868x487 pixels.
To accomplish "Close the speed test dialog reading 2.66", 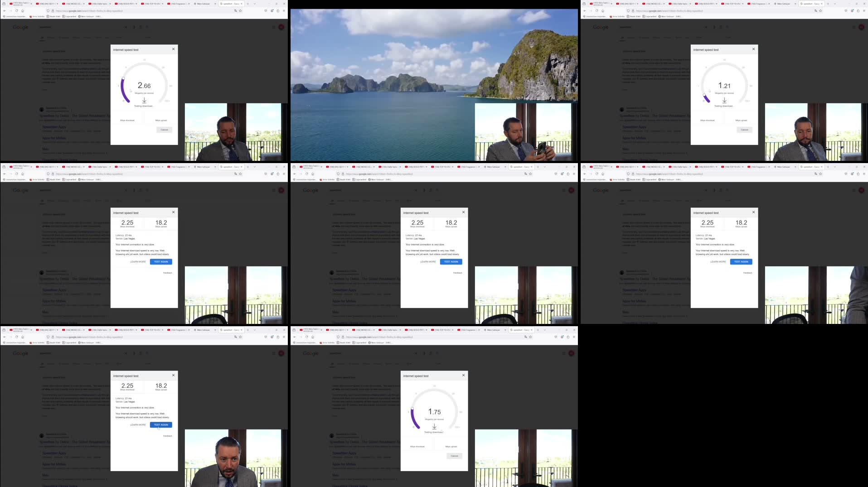I will [173, 49].
